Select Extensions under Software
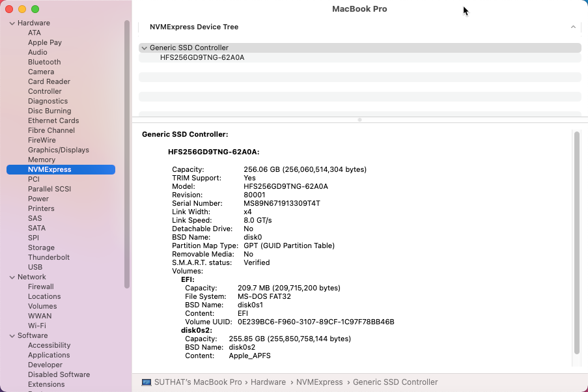The width and height of the screenshot is (588, 392). (46, 384)
